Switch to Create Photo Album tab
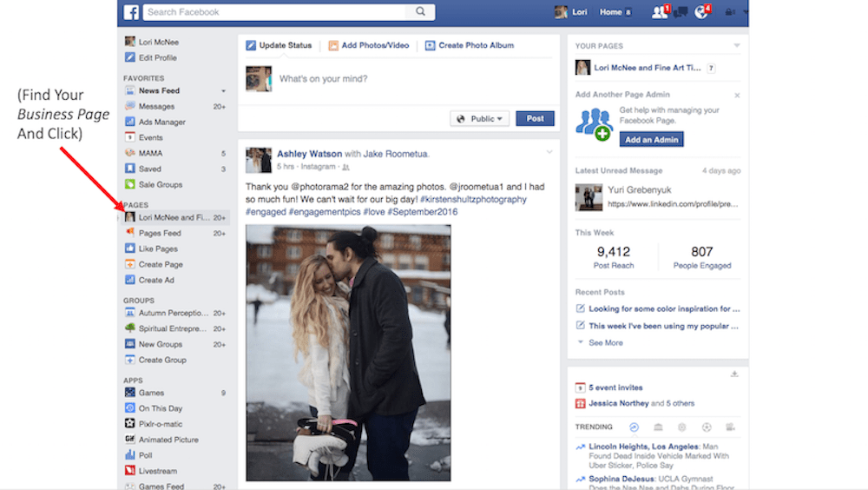This screenshot has height=490, width=868. click(x=470, y=45)
